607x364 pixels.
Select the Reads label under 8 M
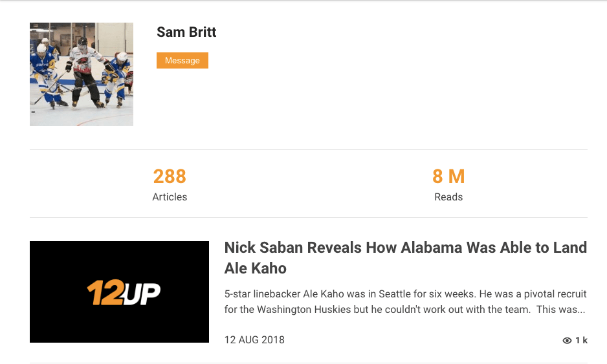click(448, 197)
